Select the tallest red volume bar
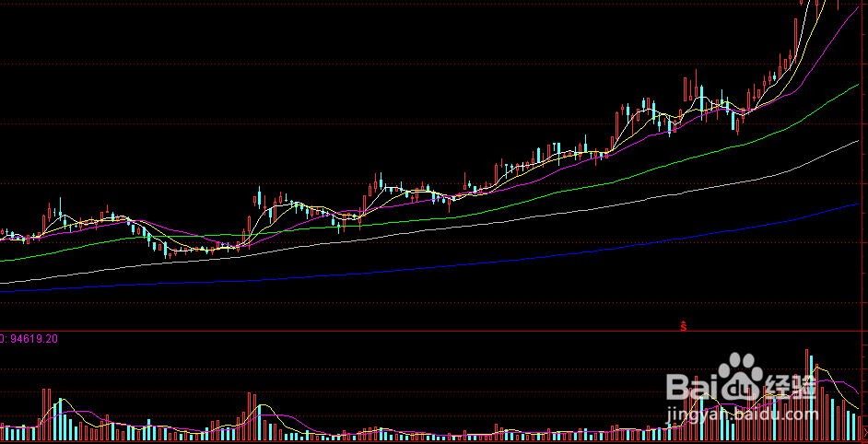 (806, 395)
